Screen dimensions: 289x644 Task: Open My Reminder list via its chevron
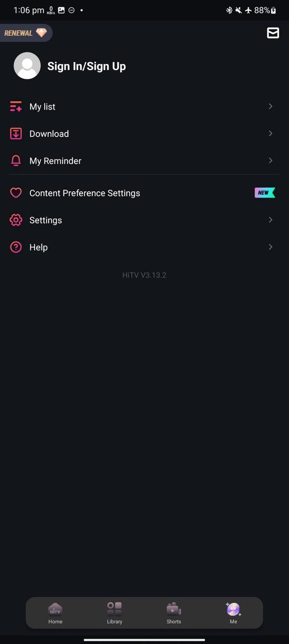pyautogui.click(x=270, y=160)
